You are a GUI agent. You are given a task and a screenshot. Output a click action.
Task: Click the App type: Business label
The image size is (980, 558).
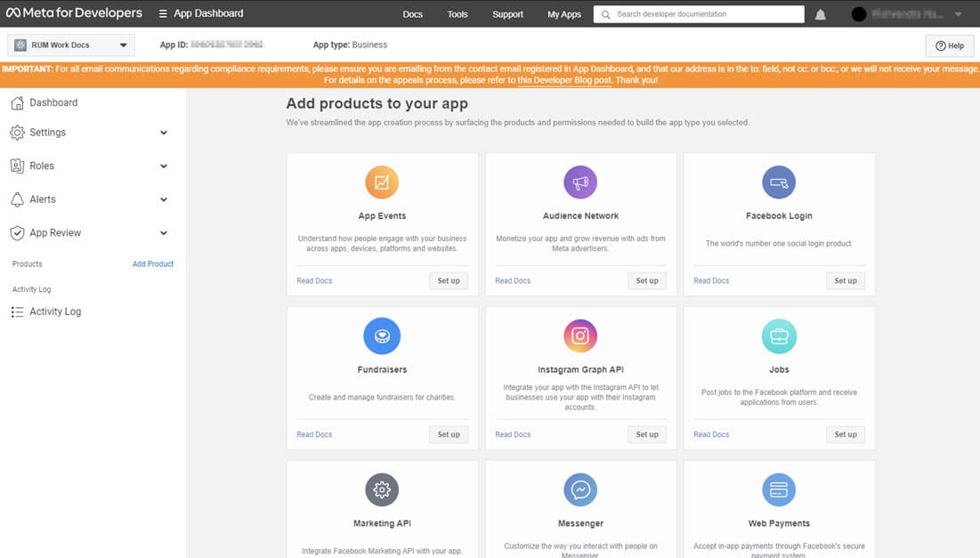(350, 45)
